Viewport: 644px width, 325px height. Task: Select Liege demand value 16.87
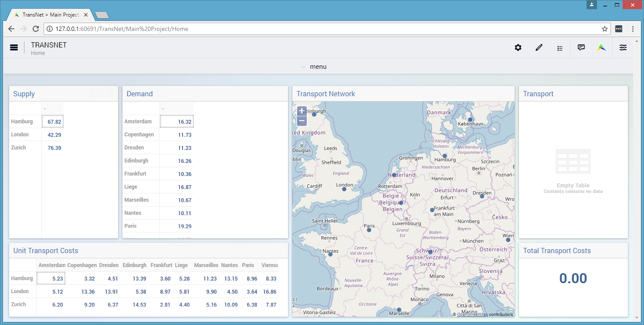pyautogui.click(x=177, y=187)
